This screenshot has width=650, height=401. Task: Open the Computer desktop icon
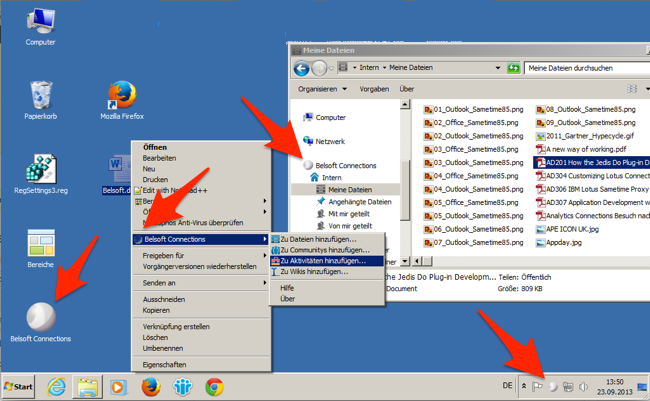pos(40,27)
